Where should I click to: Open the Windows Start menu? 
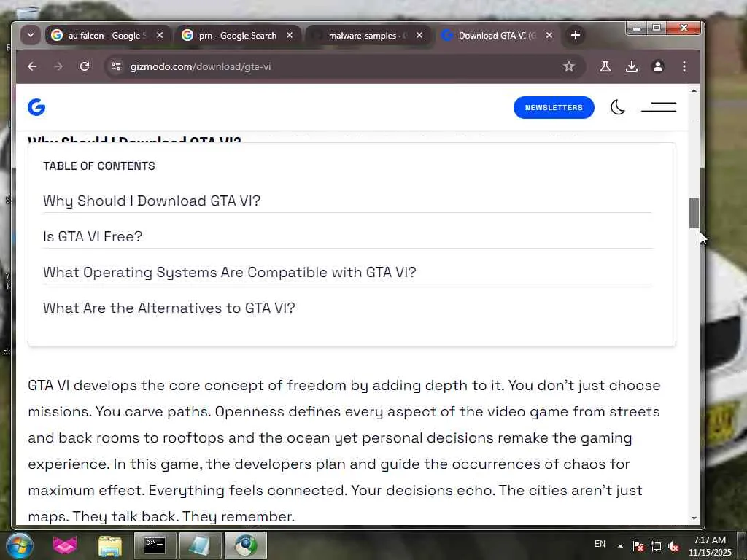point(18,545)
